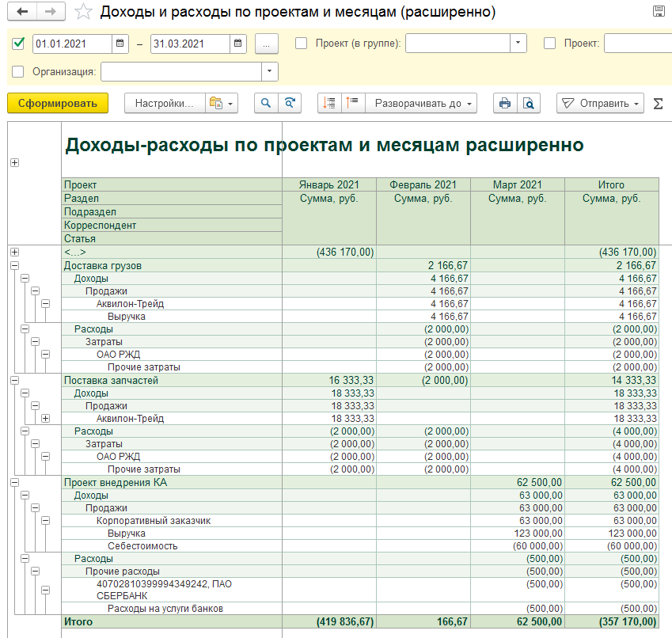
Task: Enable the Проект (в группе) checkbox
Action: pyautogui.click(x=302, y=44)
